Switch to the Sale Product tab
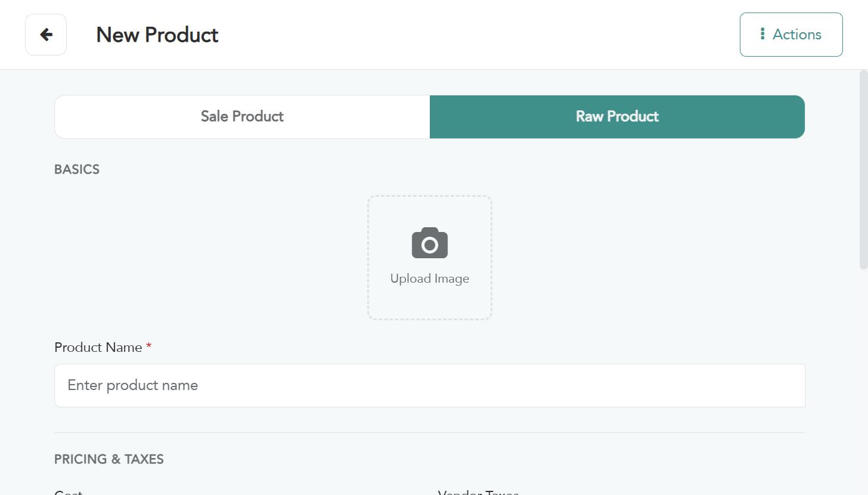868x495 pixels. click(x=242, y=117)
